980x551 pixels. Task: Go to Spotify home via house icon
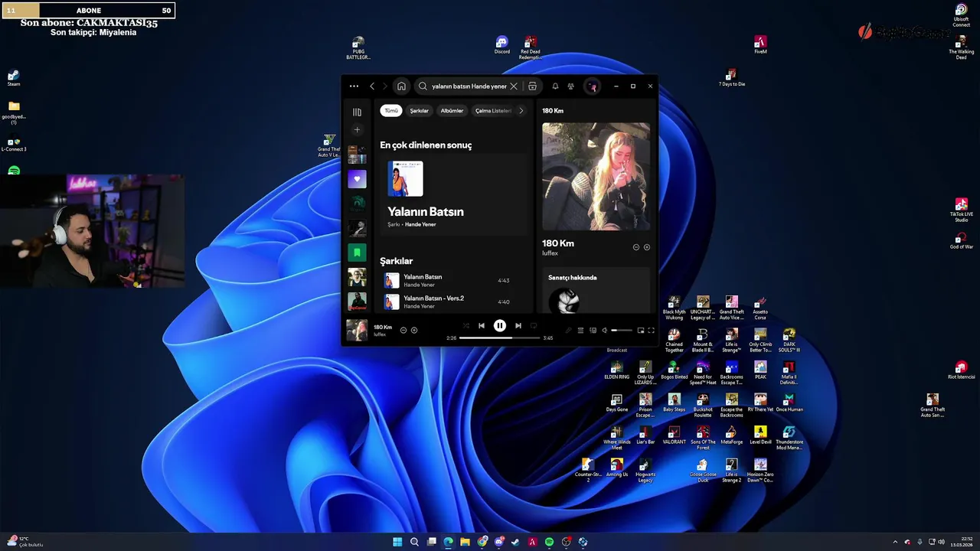click(x=401, y=86)
